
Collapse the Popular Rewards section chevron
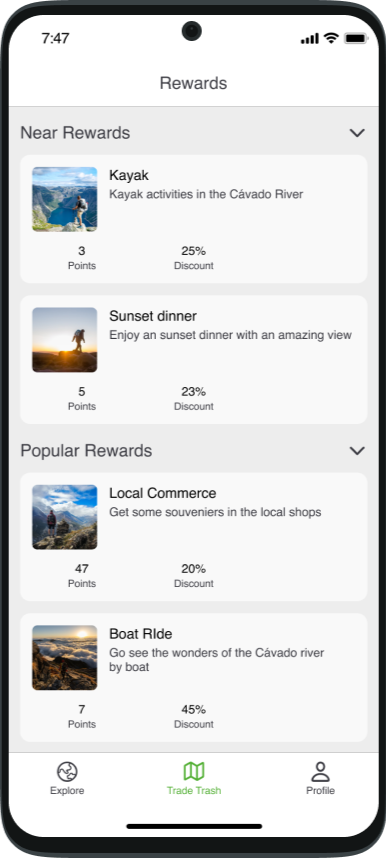coord(357,451)
